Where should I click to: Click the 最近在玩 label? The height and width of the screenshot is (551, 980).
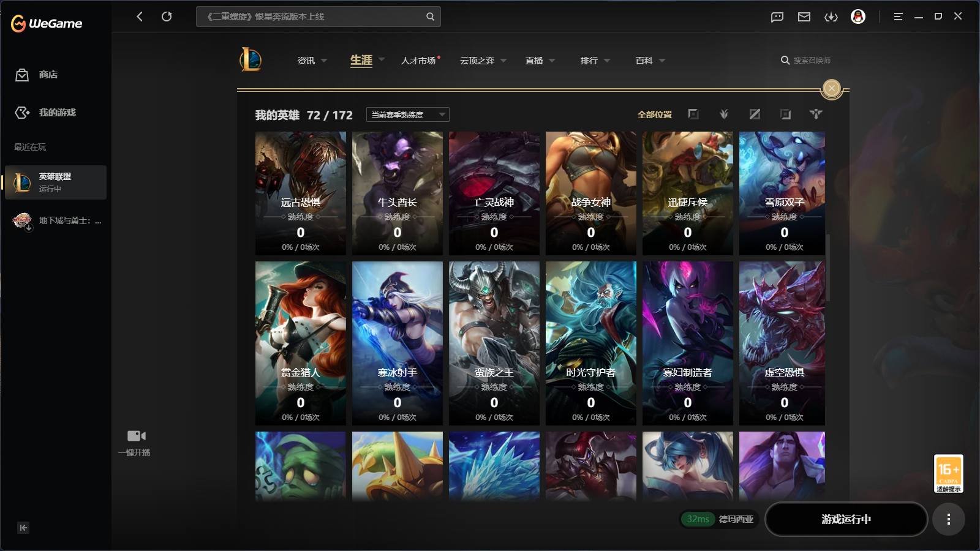click(30, 147)
